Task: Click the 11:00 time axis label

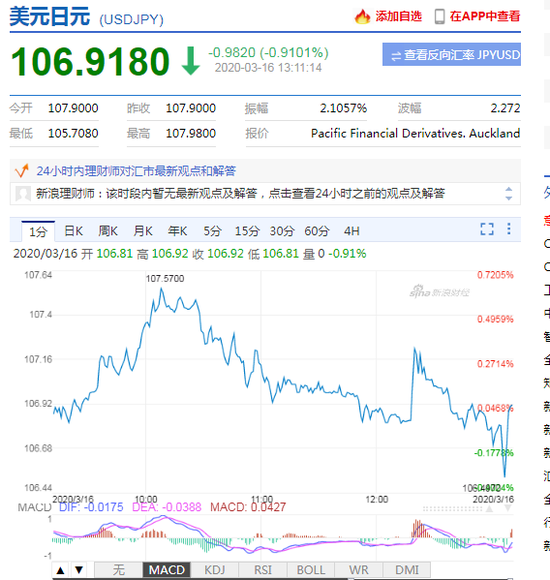Action: click(x=262, y=499)
